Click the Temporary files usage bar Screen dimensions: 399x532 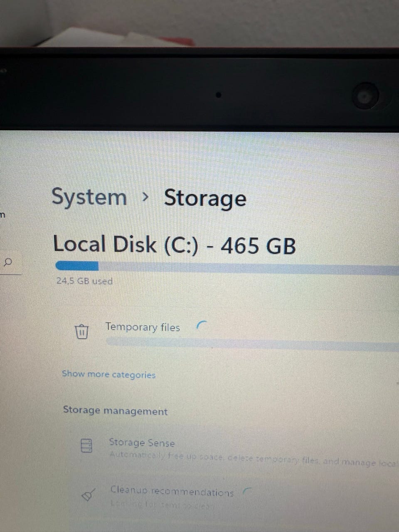[253, 344]
